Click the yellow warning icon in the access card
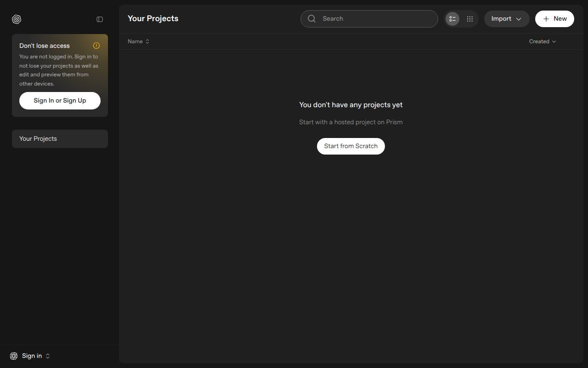This screenshot has height=368, width=588. point(96,46)
